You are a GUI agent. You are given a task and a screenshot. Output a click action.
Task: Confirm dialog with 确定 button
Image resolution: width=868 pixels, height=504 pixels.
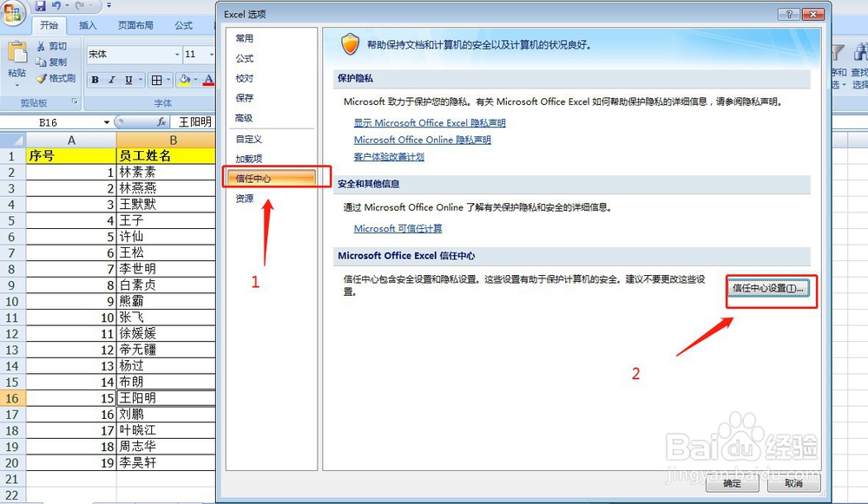click(732, 483)
